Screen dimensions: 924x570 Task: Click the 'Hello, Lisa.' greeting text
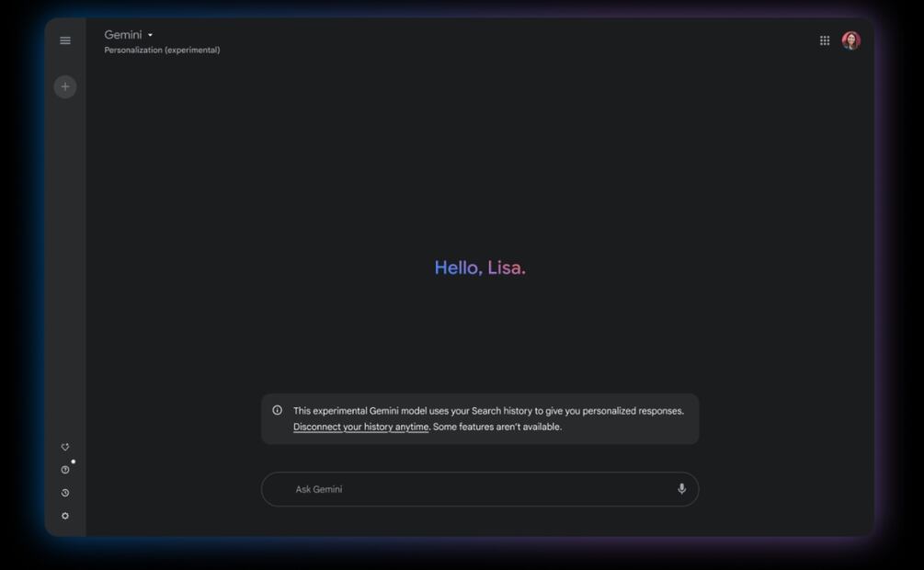pyautogui.click(x=480, y=268)
